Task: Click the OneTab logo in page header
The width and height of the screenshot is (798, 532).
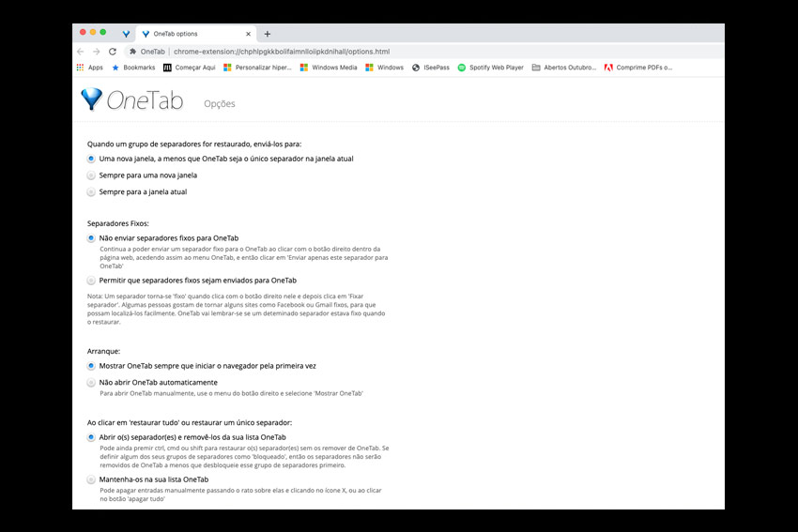Action: (132, 99)
